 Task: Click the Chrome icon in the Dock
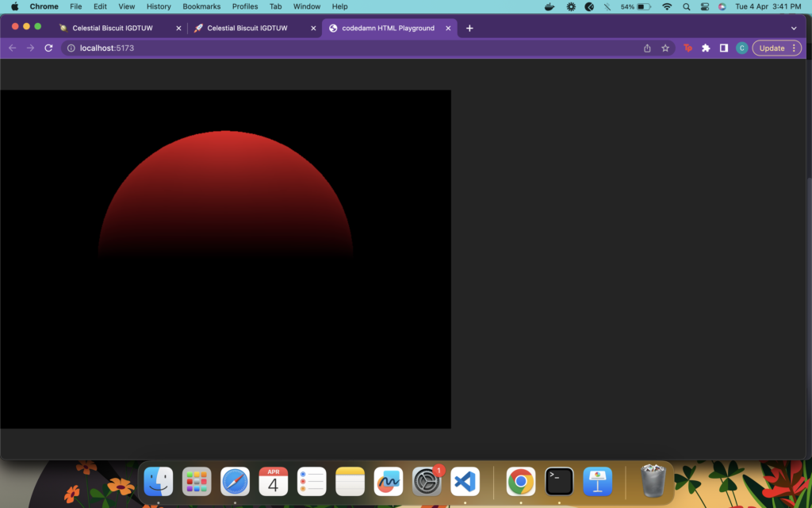[521, 482]
